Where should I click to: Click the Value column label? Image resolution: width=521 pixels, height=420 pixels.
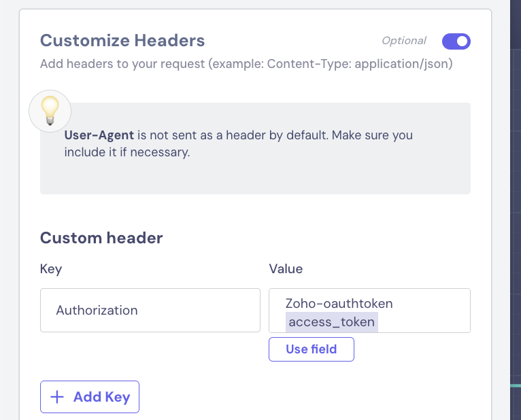(x=286, y=268)
